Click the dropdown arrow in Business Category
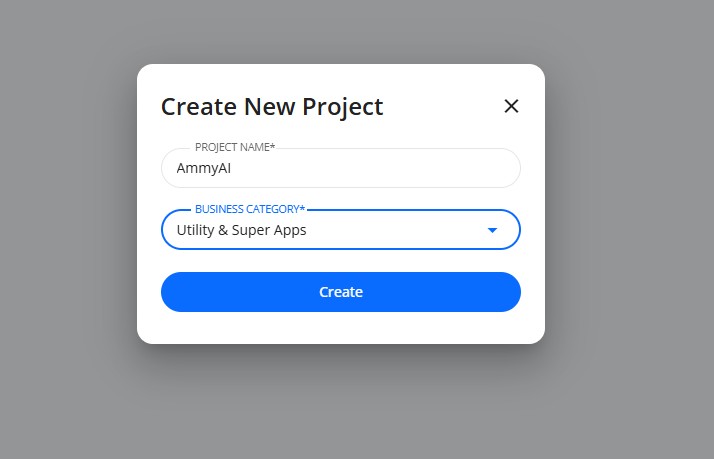This screenshot has width=714, height=459. click(x=492, y=230)
